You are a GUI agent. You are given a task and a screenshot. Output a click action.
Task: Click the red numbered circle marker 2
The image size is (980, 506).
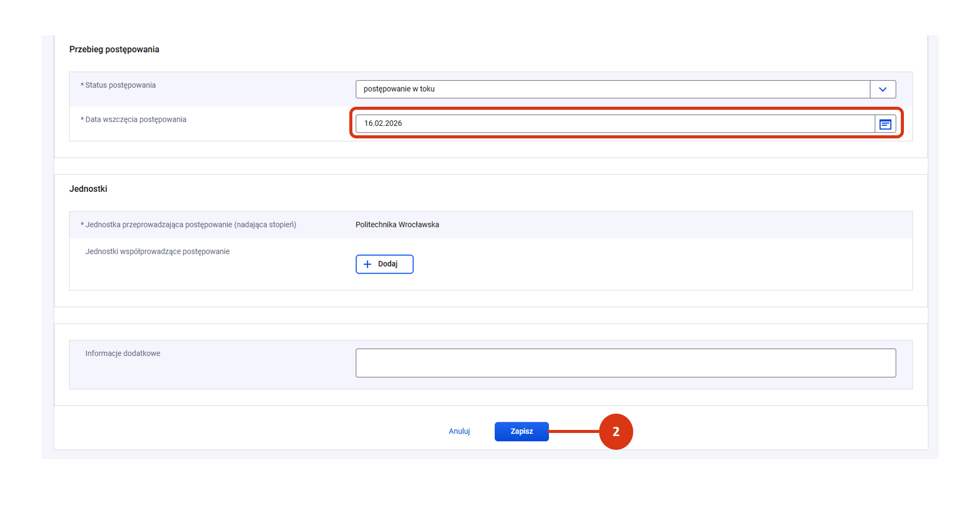click(x=615, y=431)
